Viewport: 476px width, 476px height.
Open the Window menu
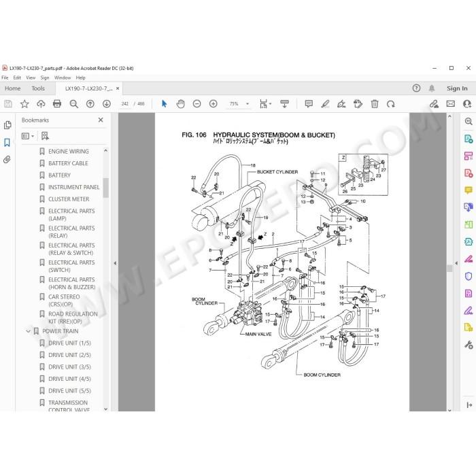tap(63, 78)
